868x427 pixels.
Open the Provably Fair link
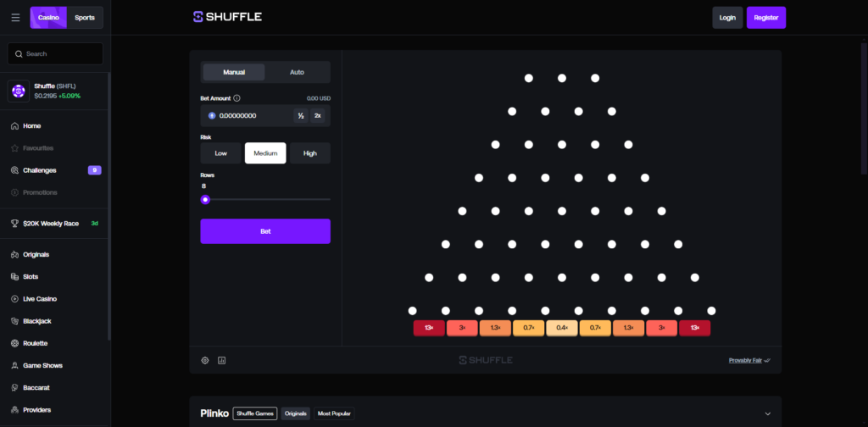click(x=746, y=361)
